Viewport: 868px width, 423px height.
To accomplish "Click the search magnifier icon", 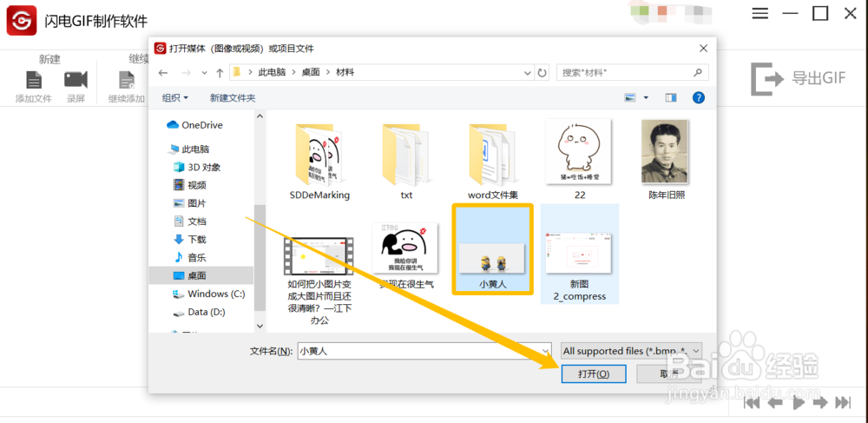I will [699, 73].
